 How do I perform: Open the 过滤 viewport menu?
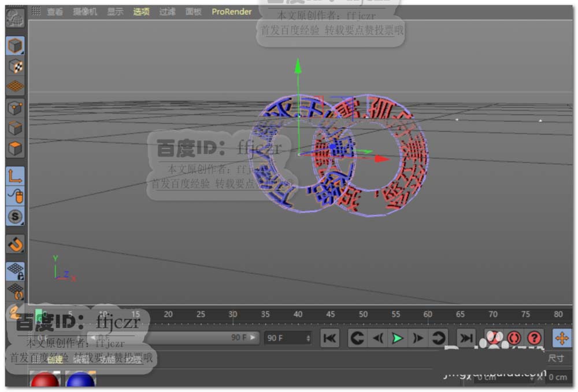coord(168,12)
